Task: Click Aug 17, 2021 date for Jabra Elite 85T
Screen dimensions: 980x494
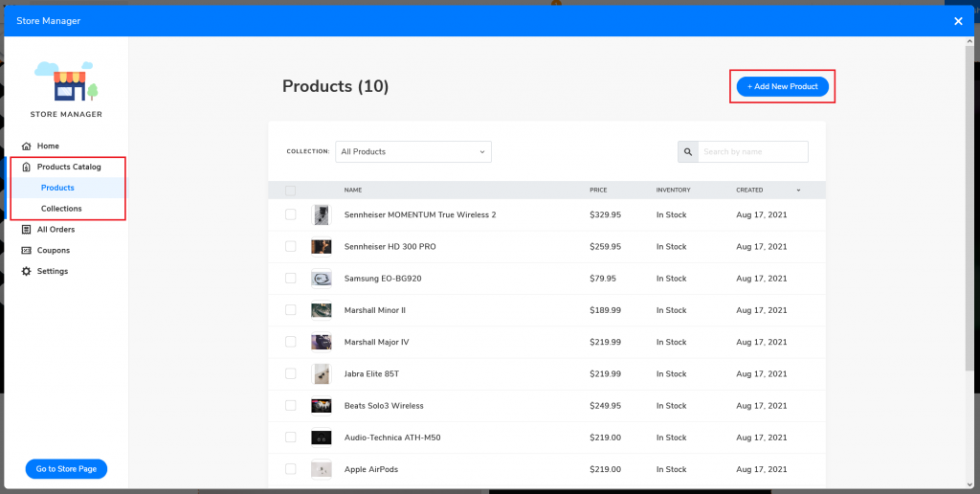Action: point(761,374)
